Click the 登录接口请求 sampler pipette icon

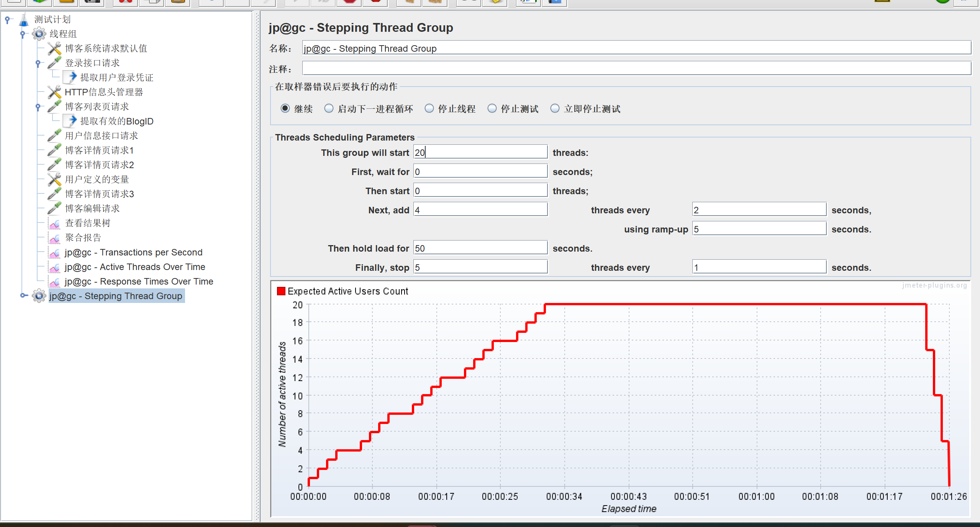[54, 63]
